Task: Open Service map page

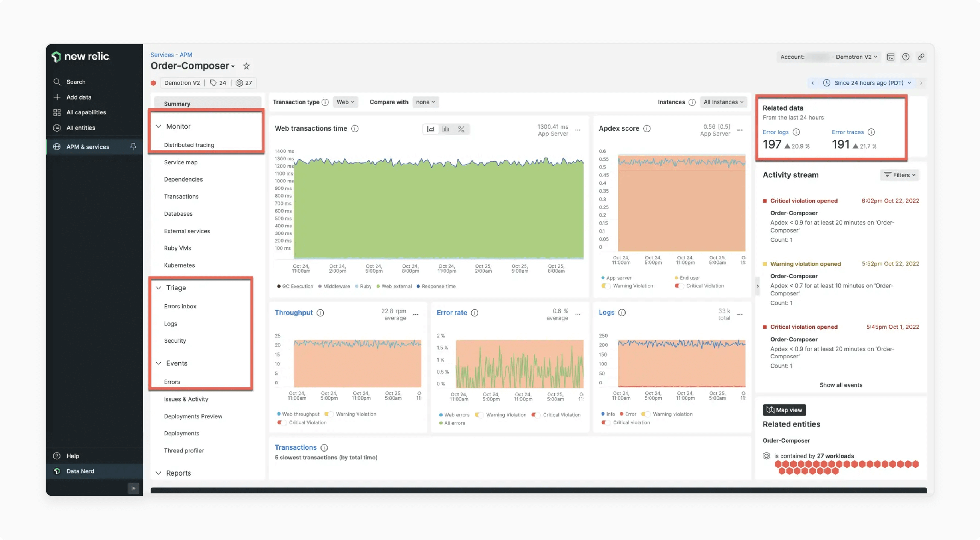Action: pyautogui.click(x=180, y=162)
